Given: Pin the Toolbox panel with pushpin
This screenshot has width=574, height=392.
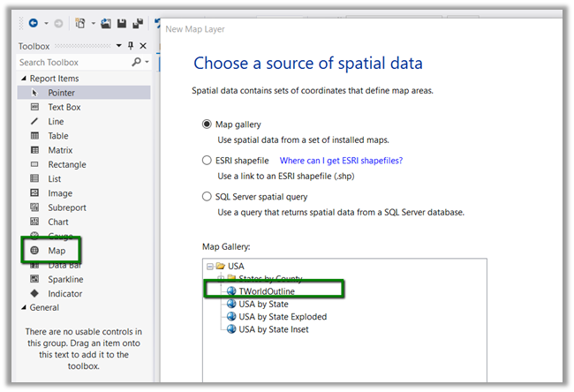Looking at the screenshot, I should (x=131, y=46).
